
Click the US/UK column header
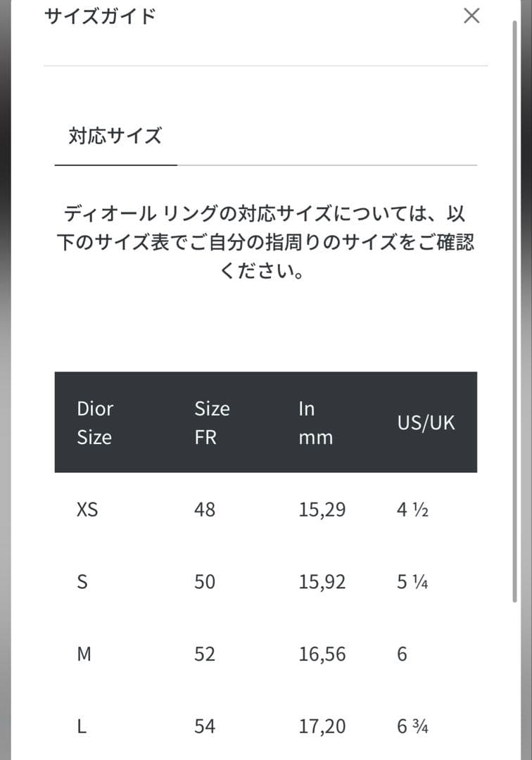[x=426, y=422]
